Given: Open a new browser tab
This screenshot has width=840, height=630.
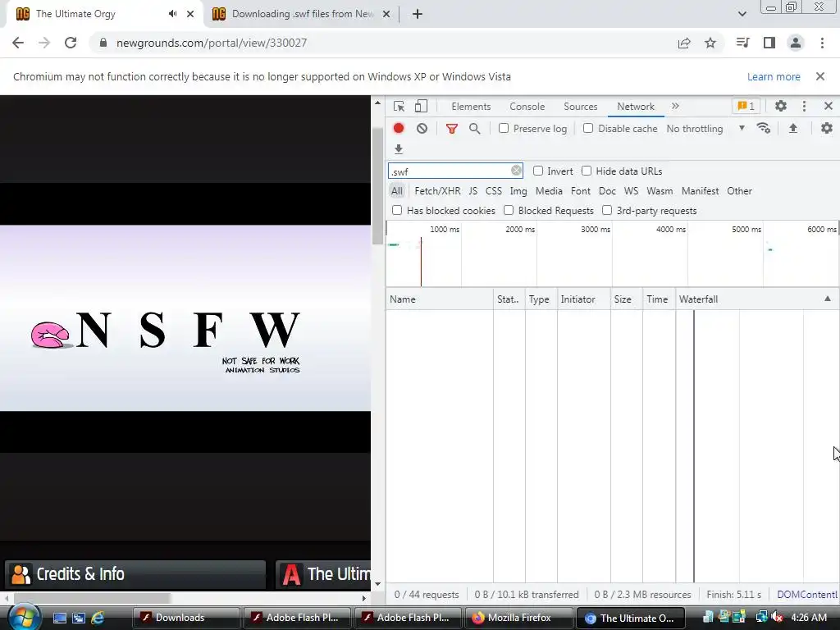Looking at the screenshot, I should 418,14.
